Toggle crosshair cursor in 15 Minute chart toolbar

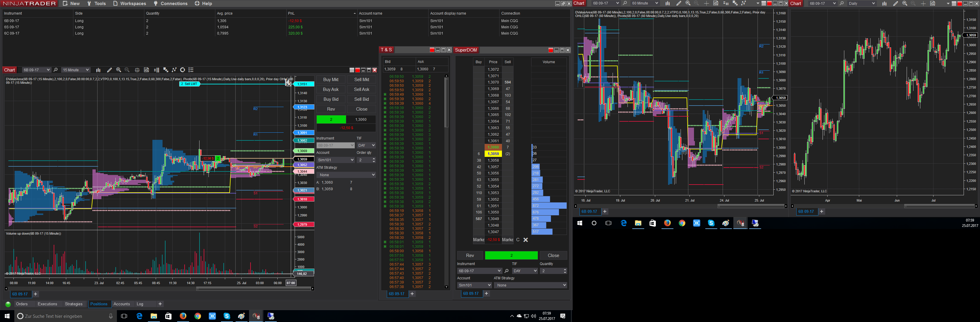pos(137,70)
